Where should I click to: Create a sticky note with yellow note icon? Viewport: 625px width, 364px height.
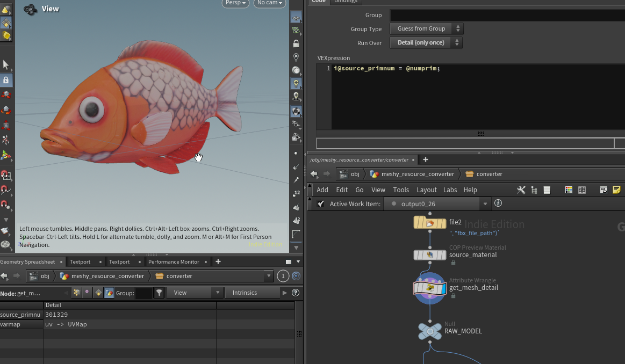click(x=616, y=190)
